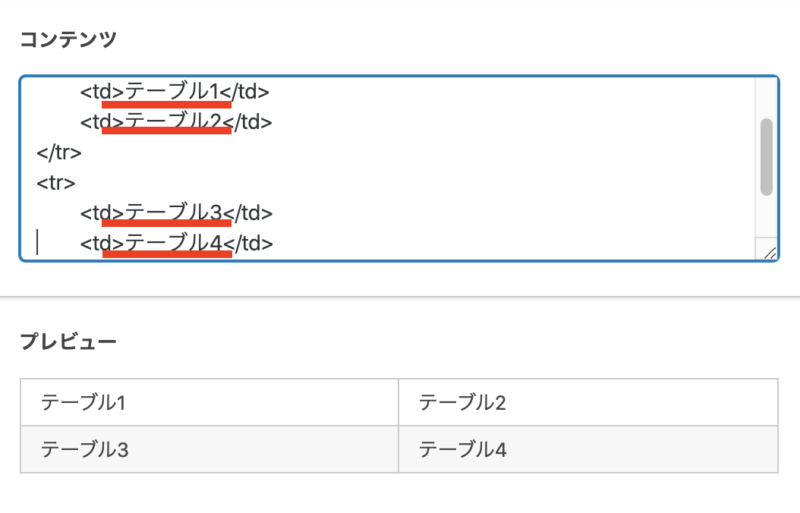
Task: Click the コンテンツ heading label
Action: [68, 39]
